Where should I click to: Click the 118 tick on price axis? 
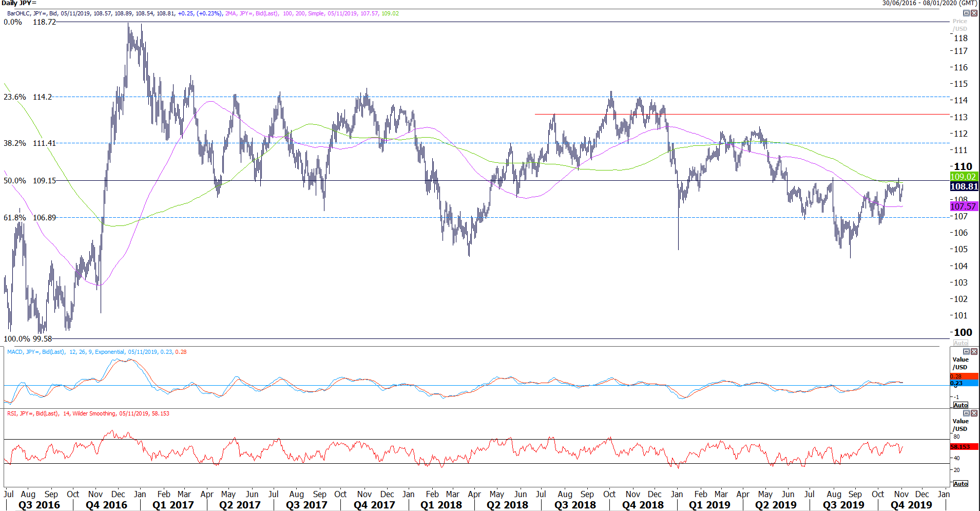tap(960, 38)
